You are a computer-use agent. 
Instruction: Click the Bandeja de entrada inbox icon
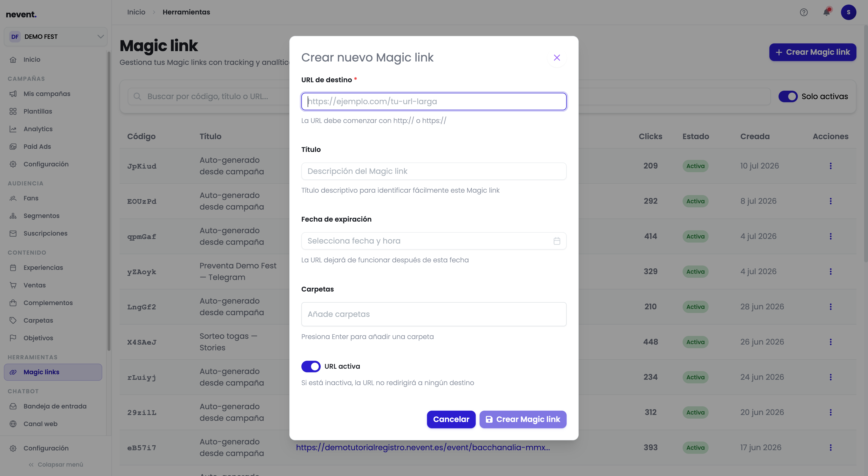pyautogui.click(x=13, y=406)
